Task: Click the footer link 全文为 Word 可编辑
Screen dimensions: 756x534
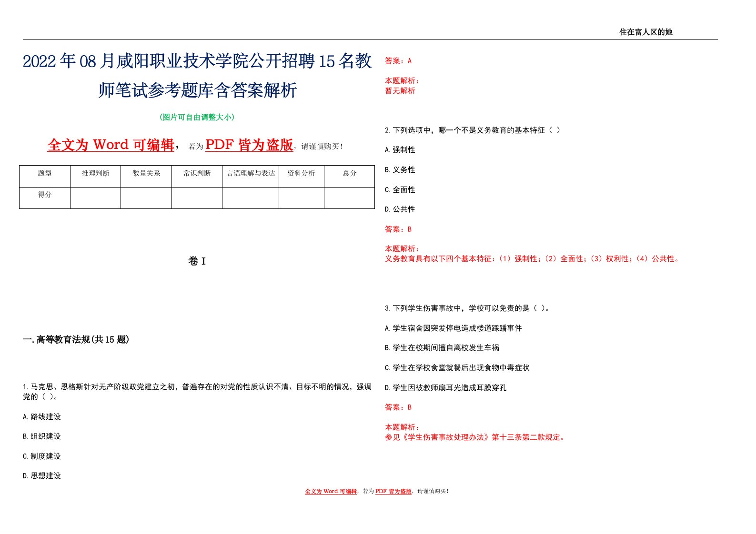Action: point(331,491)
